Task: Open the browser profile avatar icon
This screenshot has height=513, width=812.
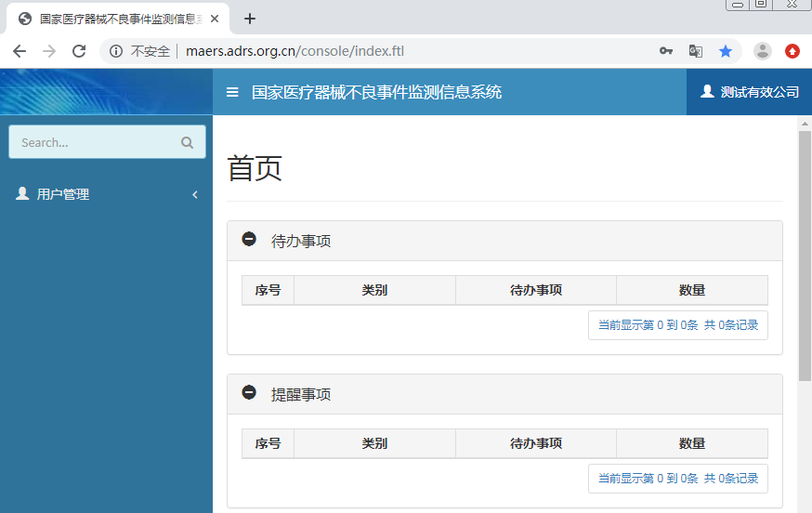Action: (762, 51)
